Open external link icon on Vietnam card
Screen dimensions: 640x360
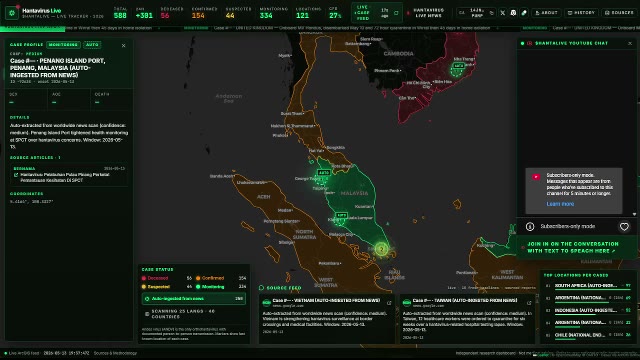pos(389,303)
